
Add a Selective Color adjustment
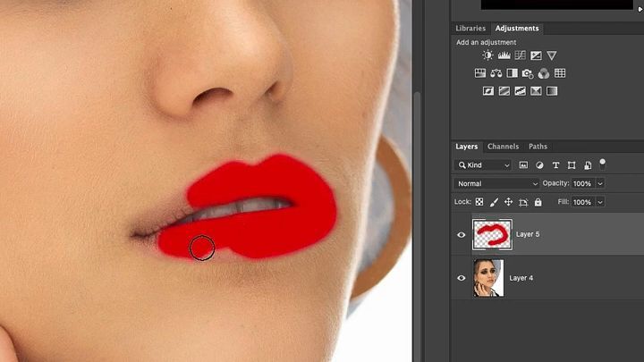click(536, 90)
